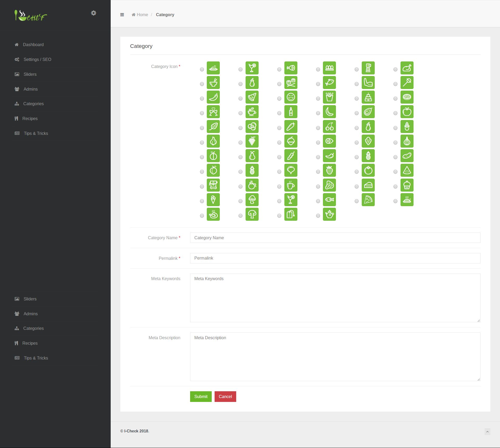Click the banana category icon
Viewport: 500px width, 448px height.
coord(329,112)
